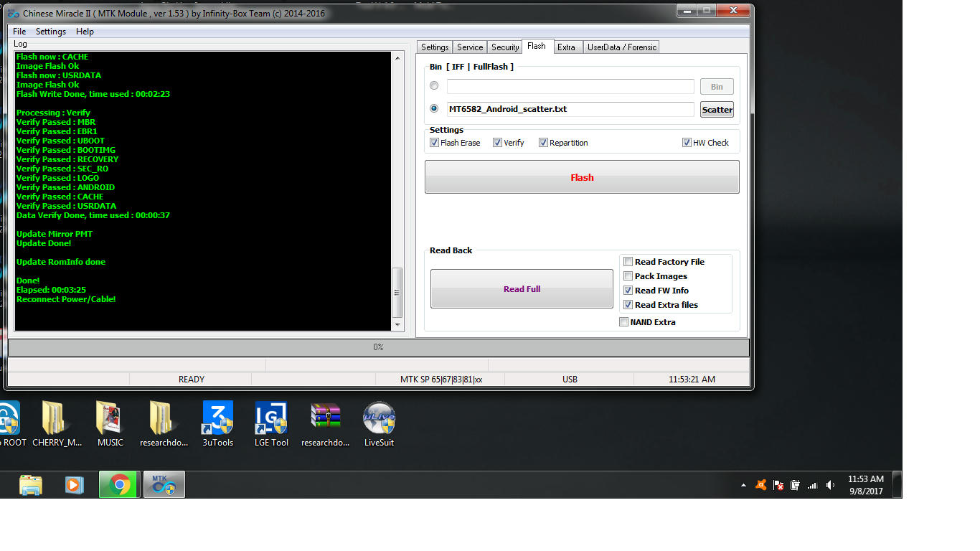Click the red Flash button
Image resolution: width=980 pixels, height=551 pixels.
(582, 177)
